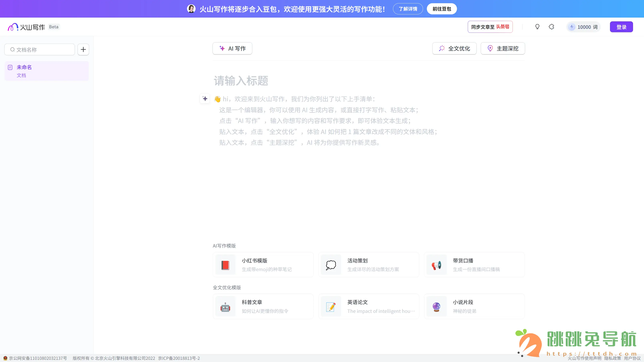Viewport: 644px width, 362px height.
Task: Click the robot icon of 科普文章
Action: (x=225, y=307)
